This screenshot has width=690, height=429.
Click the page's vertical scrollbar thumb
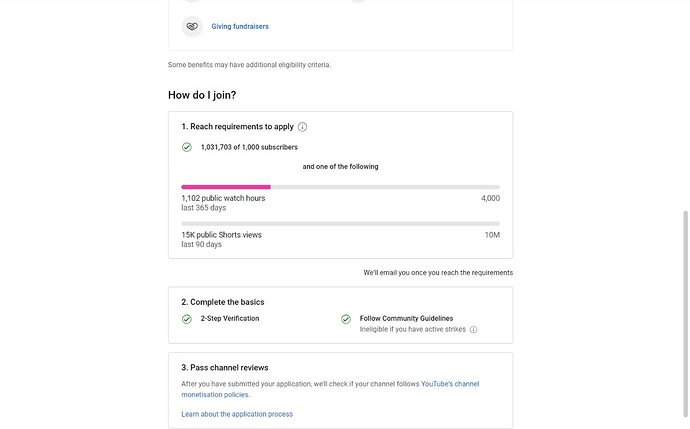pyautogui.click(x=686, y=314)
